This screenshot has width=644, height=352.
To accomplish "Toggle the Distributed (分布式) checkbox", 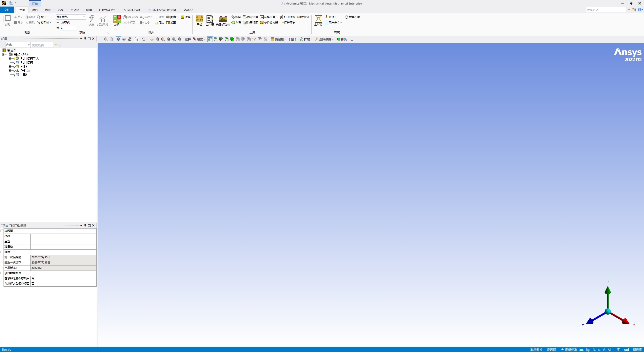I will coord(58,22).
